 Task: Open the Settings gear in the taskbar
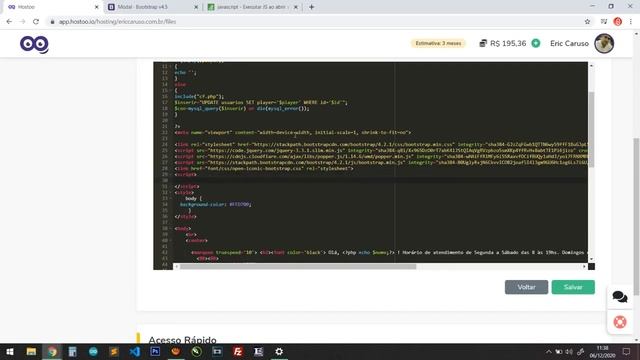tap(279, 351)
